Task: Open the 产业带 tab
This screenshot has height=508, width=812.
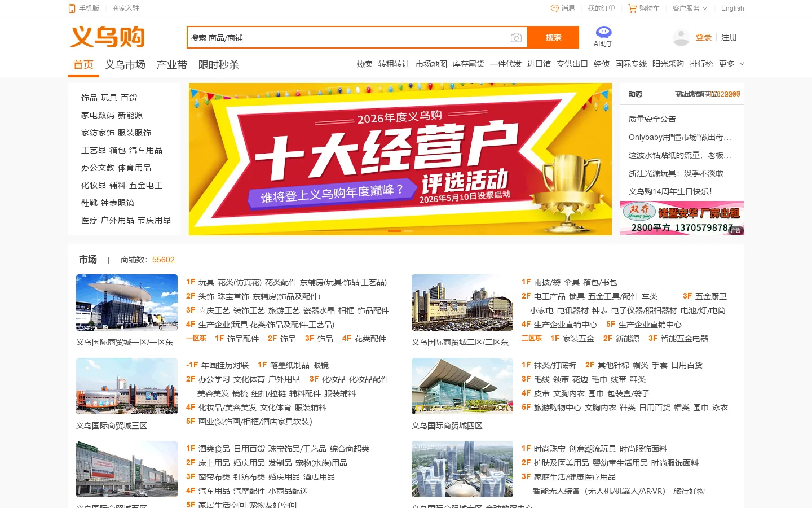Action: click(172, 65)
